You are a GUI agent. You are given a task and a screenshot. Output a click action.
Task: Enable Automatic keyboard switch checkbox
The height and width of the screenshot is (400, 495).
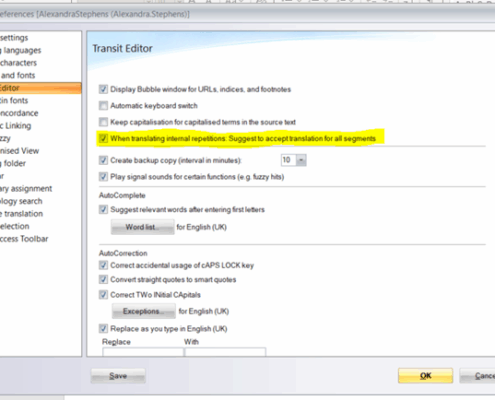(103, 106)
